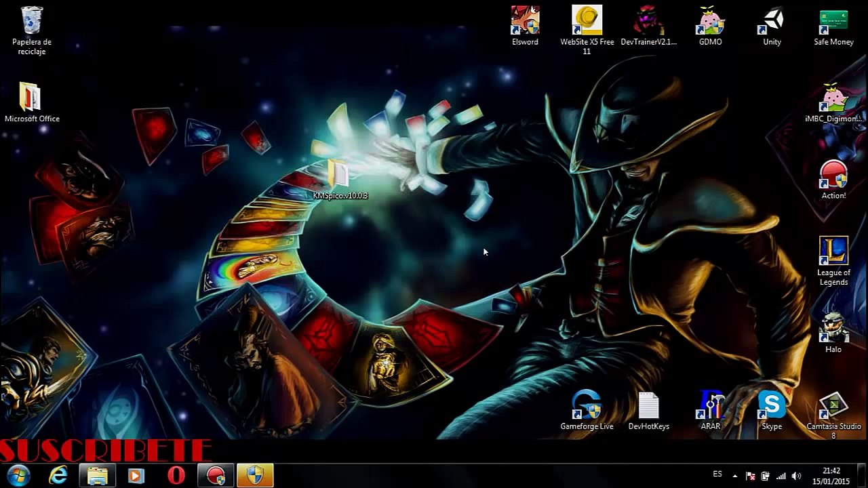Select the Microsoft Office folder
The width and height of the screenshot is (868, 488).
pos(32,103)
